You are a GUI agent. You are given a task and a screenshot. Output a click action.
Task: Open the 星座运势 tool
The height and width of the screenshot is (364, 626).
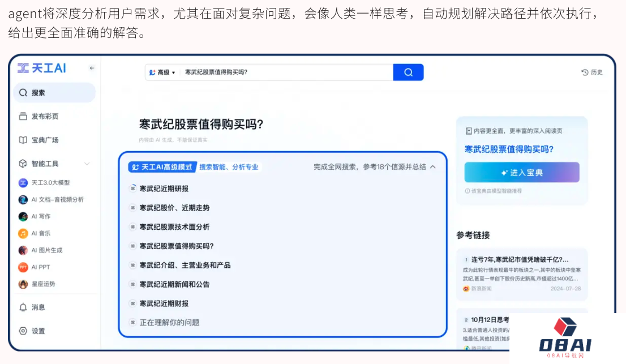tap(42, 284)
